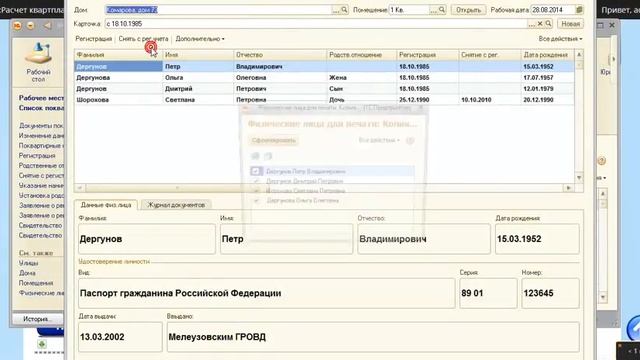Screen dimensions: 640x360
Task: Click the orange dropdown circle next to the main menu icon
Action: click(31, 26)
